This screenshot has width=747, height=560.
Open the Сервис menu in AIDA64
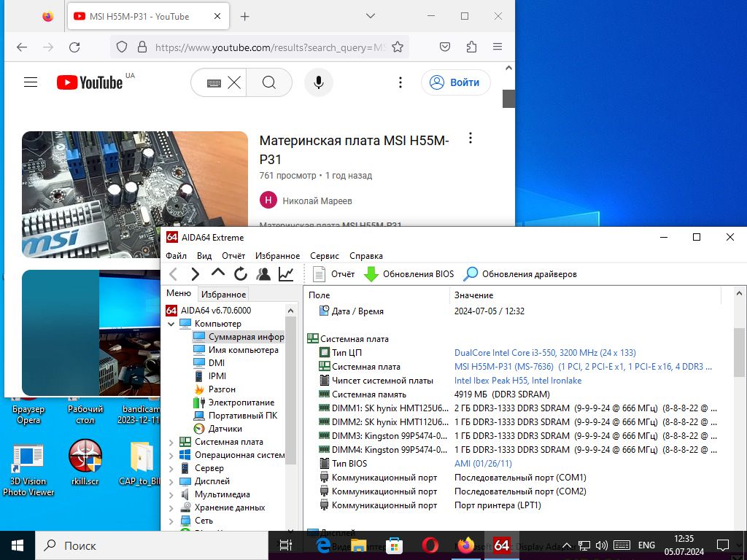(x=325, y=256)
